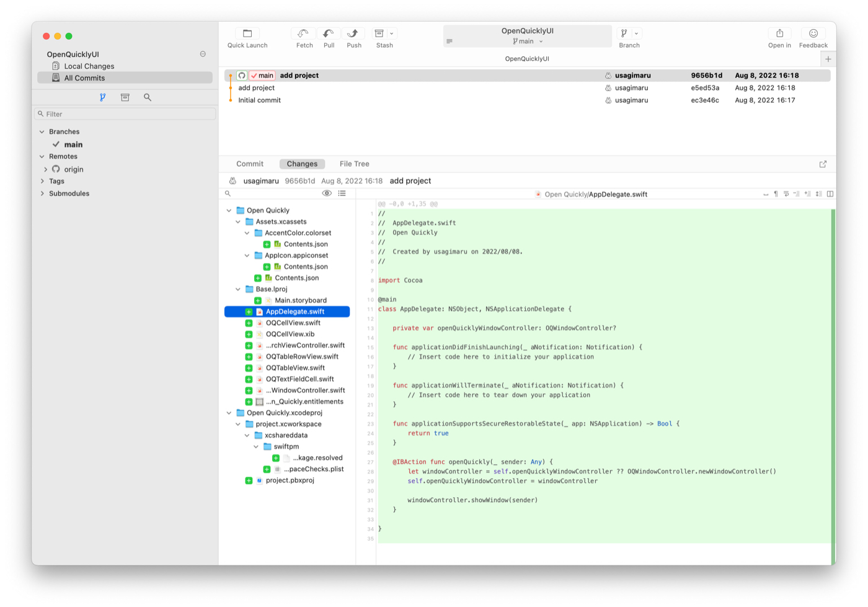Select ...WindowController.swift file
The height and width of the screenshot is (607, 868).
pyautogui.click(x=305, y=391)
